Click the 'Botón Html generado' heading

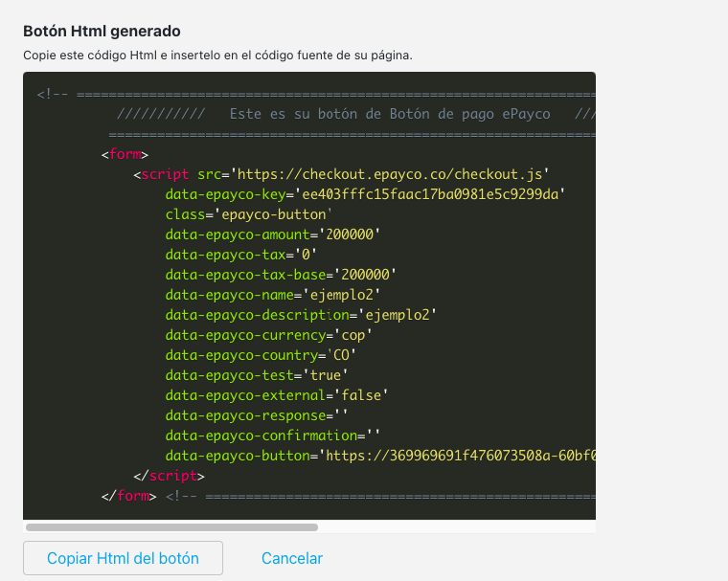pos(102,31)
